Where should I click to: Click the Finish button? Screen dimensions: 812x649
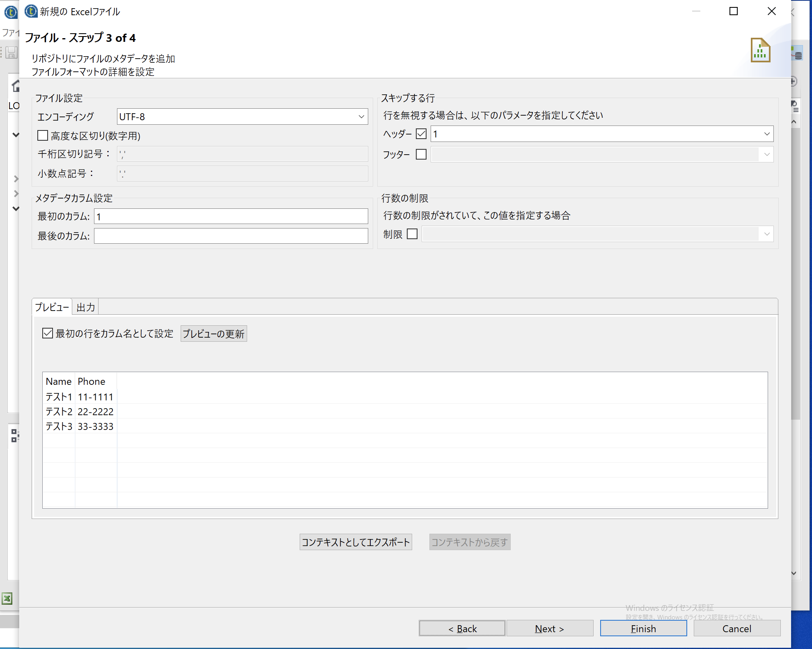click(x=643, y=628)
